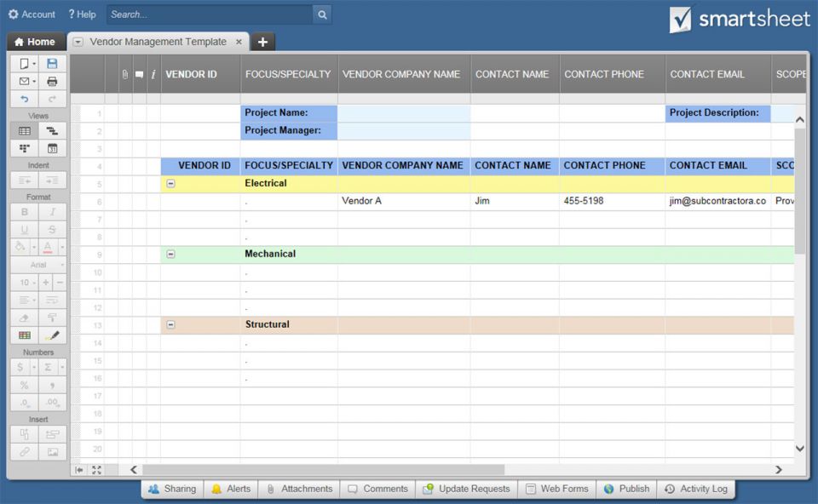This screenshot has width=818, height=504.
Task: Open the Help link
Action: point(82,14)
